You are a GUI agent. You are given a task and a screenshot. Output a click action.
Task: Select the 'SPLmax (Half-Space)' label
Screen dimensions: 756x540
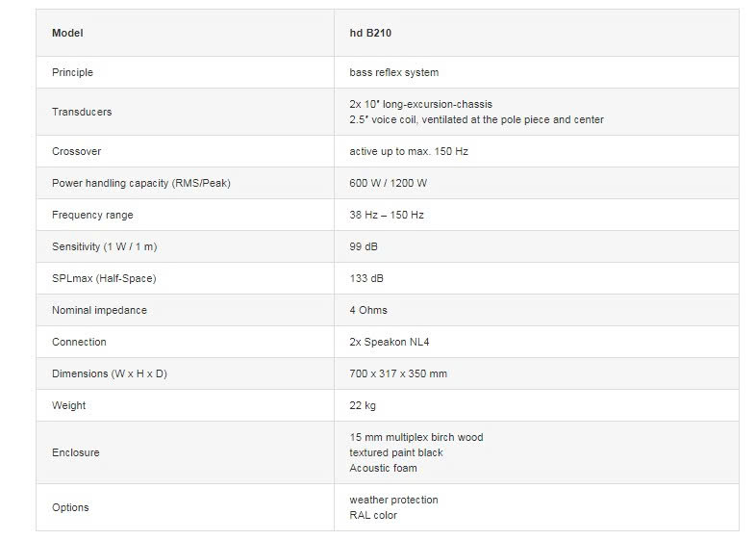104,278
